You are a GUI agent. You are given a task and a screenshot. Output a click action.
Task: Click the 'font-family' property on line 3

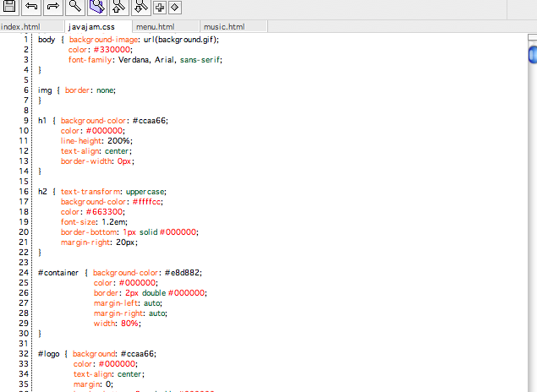pyautogui.click(x=90, y=60)
